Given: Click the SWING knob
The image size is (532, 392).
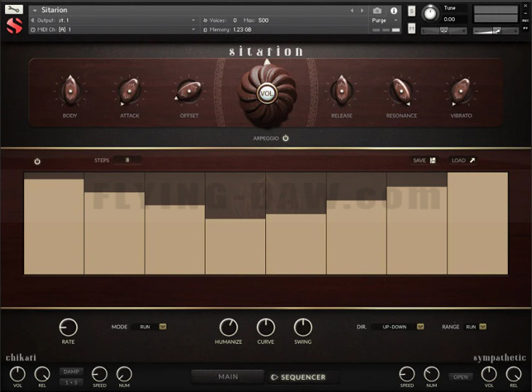Looking at the screenshot, I should 303,327.
